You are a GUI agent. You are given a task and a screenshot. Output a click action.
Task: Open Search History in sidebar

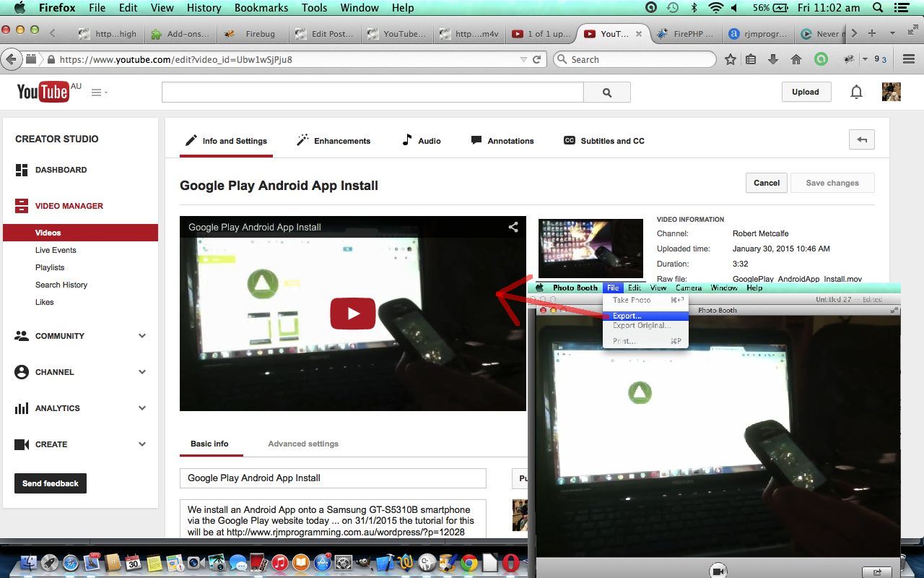[x=61, y=285]
